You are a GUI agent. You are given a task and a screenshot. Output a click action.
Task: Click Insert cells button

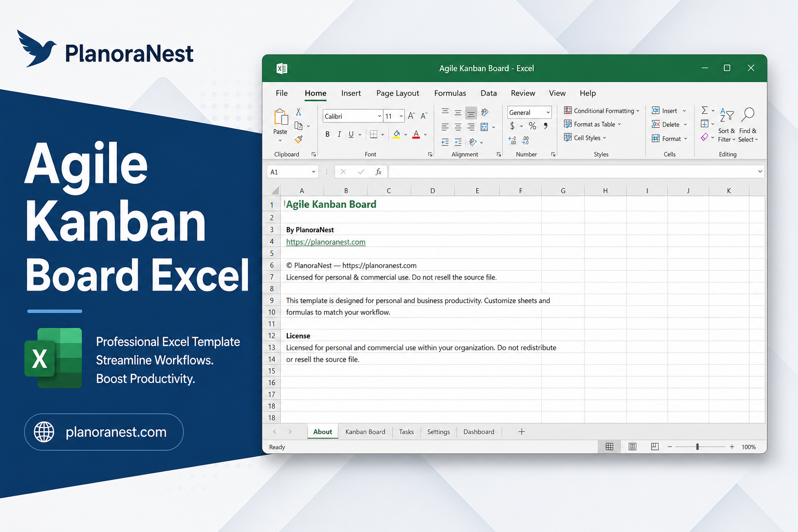click(669, 111)
